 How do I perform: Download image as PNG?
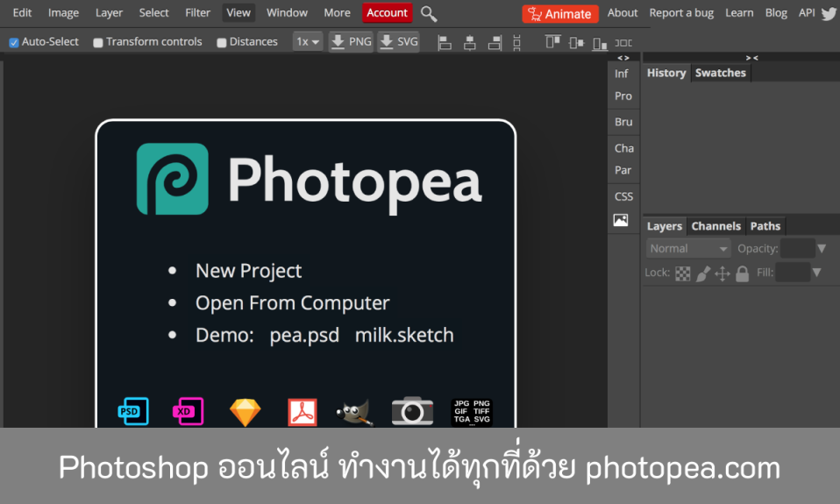point(351,42)
